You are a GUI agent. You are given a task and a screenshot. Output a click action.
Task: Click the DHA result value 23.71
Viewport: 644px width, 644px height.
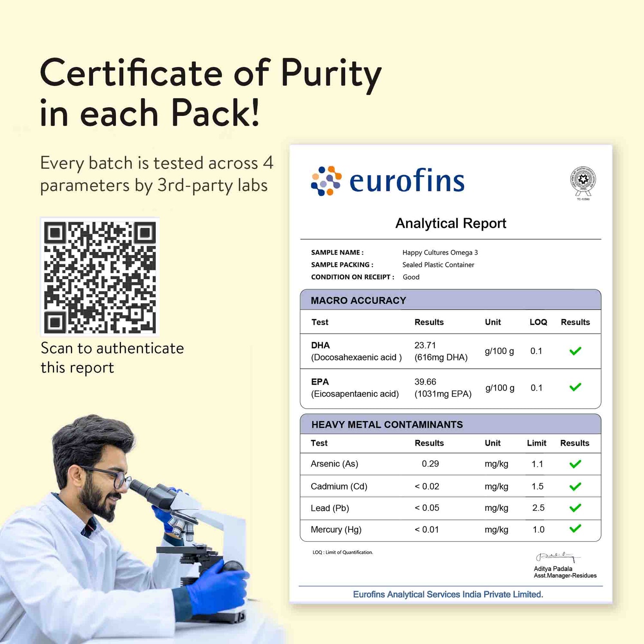coord(425,345)
